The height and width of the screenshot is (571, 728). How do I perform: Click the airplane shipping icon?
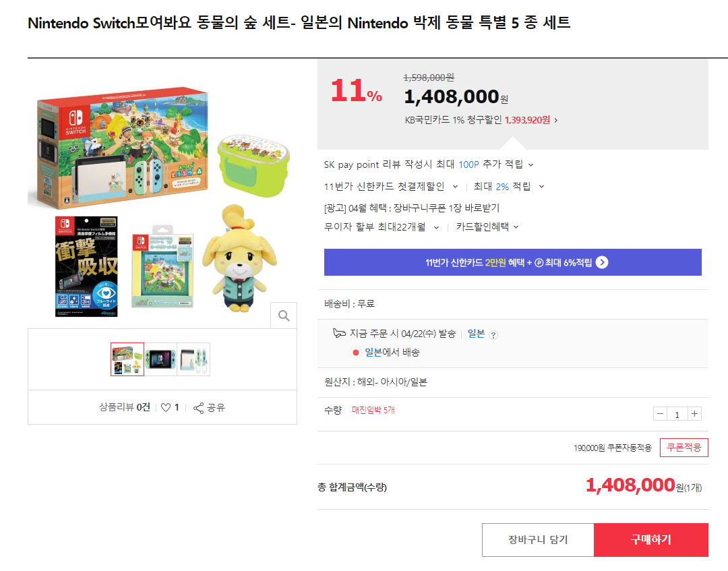340,334
